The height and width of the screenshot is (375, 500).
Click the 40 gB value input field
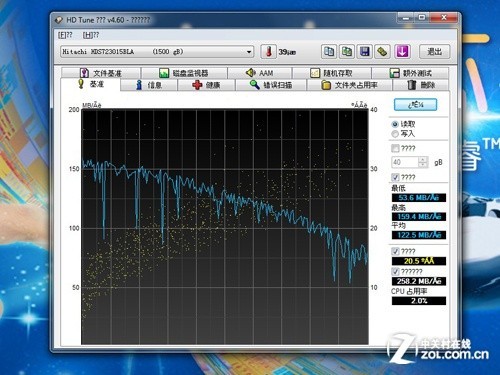[x=405, y=162]
